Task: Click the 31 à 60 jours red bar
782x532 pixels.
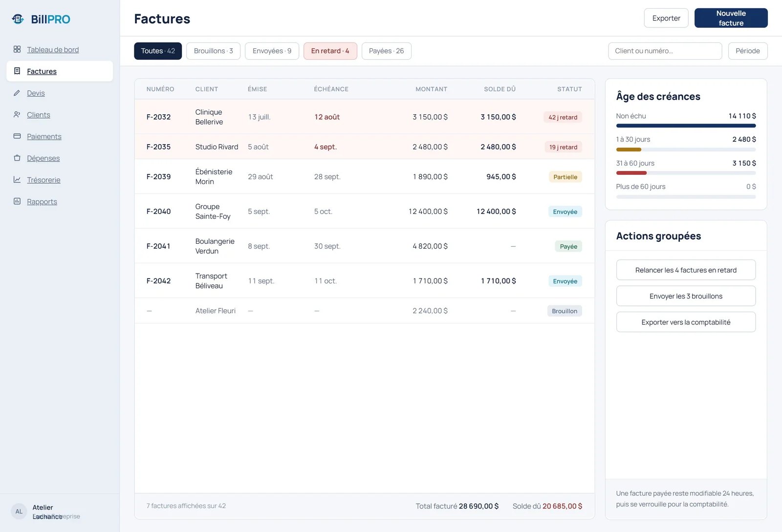Action: pos(631,173)
